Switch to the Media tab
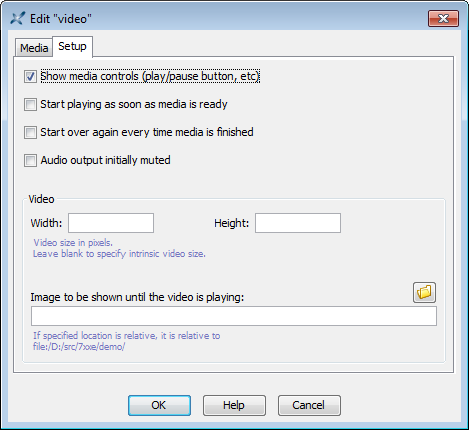 (x=34, y=48)
